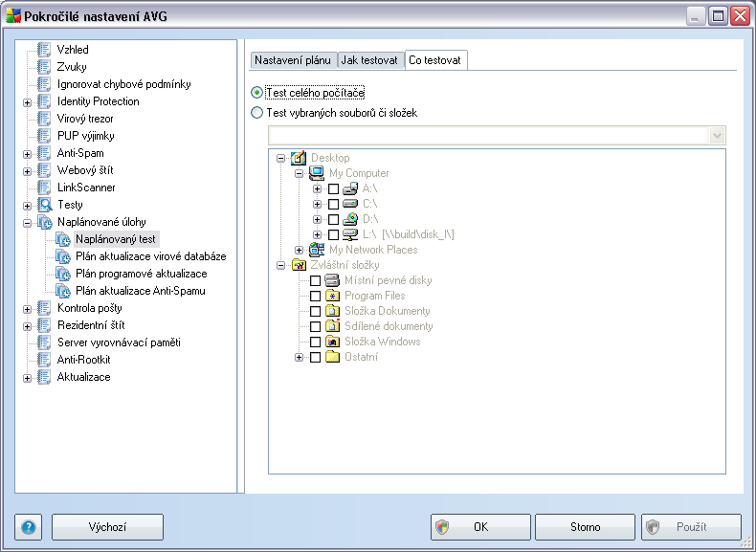The height and width of the screenshot is (552, 756).
Task: Switch to the Jak testovat tab
Action: coord(369,60)
